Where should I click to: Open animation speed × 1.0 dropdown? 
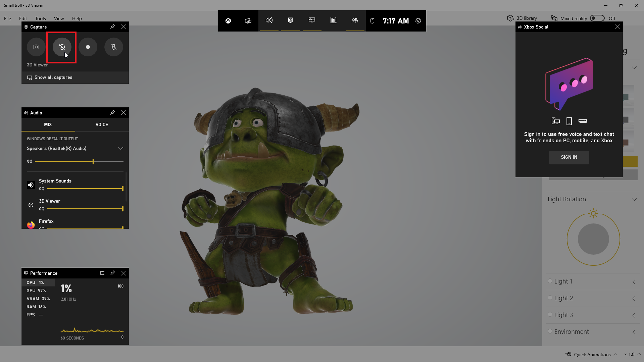pyautogui.click(x=632, y=355)
